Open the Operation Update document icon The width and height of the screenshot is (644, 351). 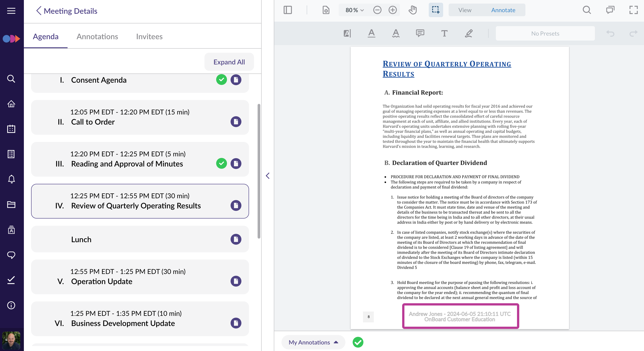pyautogui.click(x=236, y=281)
